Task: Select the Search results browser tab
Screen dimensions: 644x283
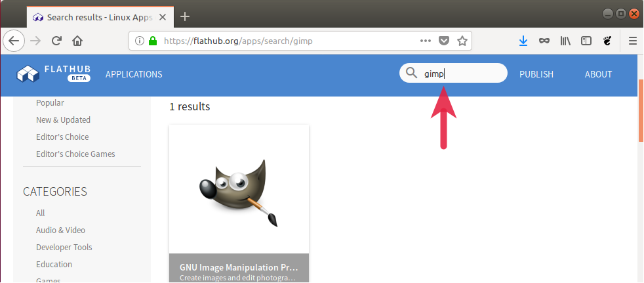Action: point(100,17)
